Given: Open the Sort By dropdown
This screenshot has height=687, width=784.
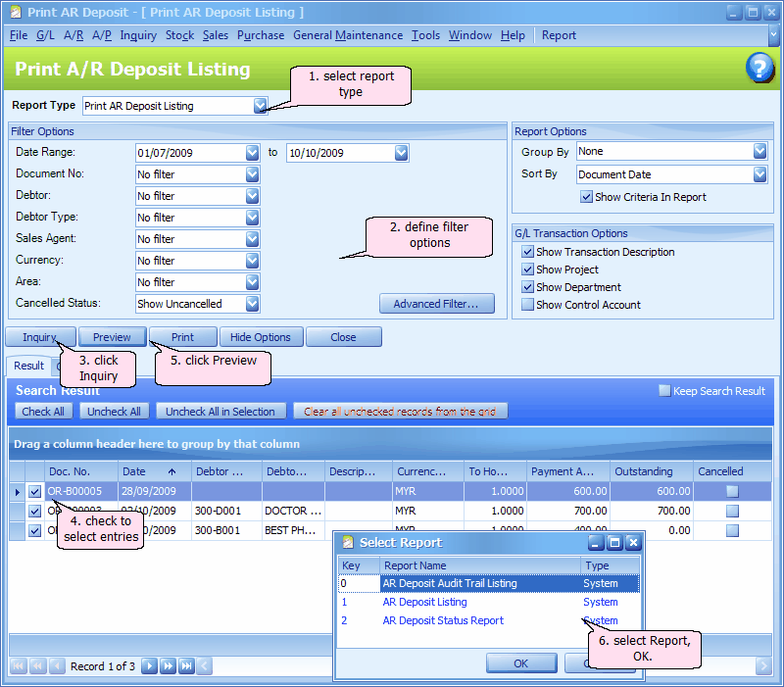Looking at the screenshot, I should (x=759, y=174).
